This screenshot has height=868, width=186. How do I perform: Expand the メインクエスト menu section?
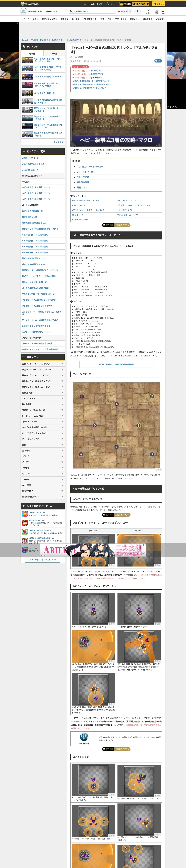[x=43, y=399]
